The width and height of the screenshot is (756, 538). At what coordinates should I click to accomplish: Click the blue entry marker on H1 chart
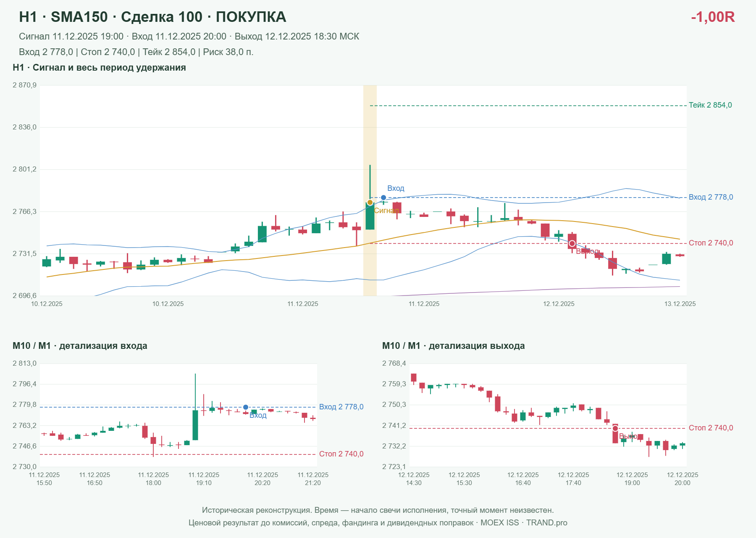[x=383, y=198]
